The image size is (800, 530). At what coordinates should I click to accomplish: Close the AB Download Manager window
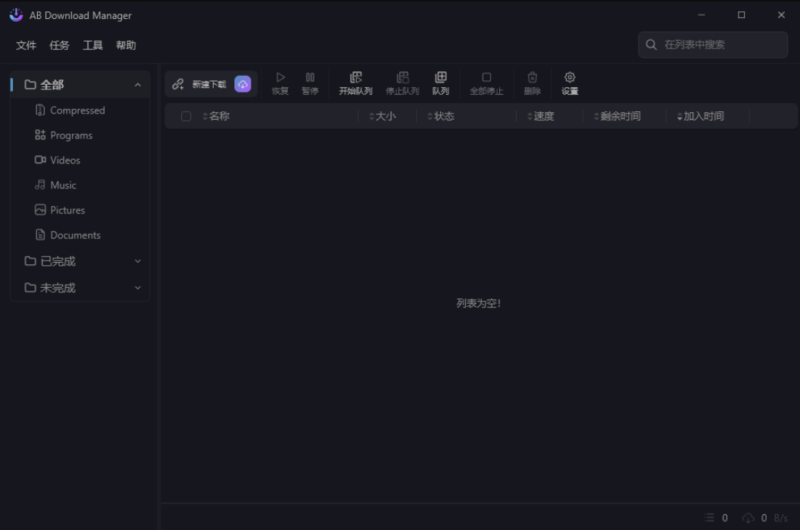(781, 15)
